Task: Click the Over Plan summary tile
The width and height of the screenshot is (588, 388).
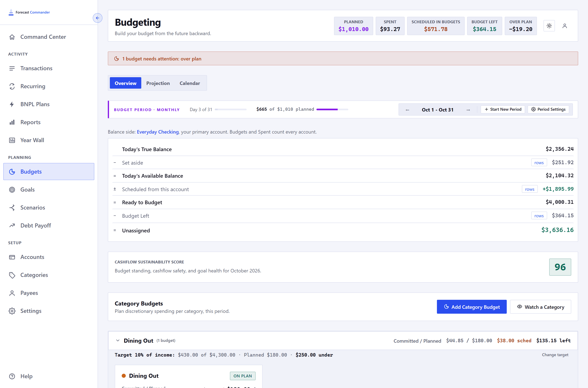Action: (x=521, y=26)
